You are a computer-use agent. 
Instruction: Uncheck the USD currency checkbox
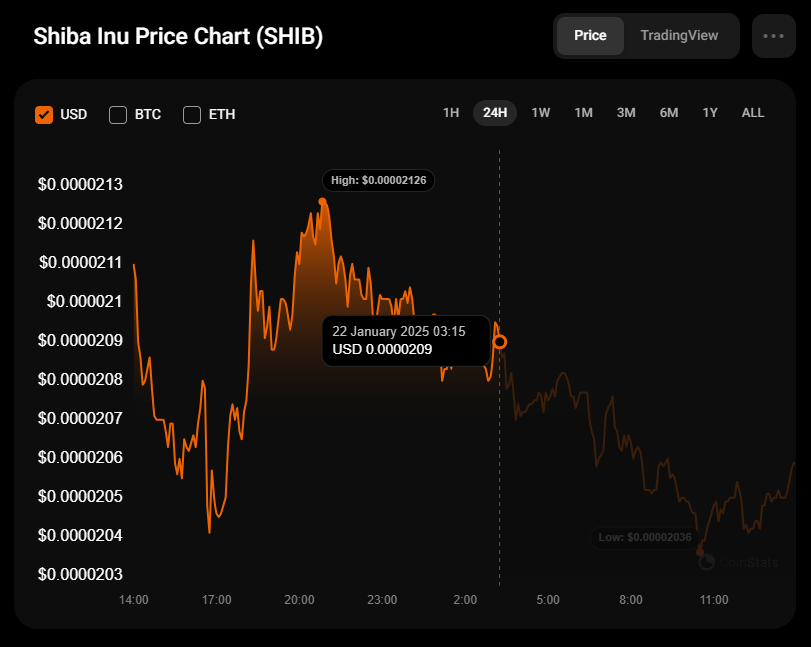click(44, 114)
